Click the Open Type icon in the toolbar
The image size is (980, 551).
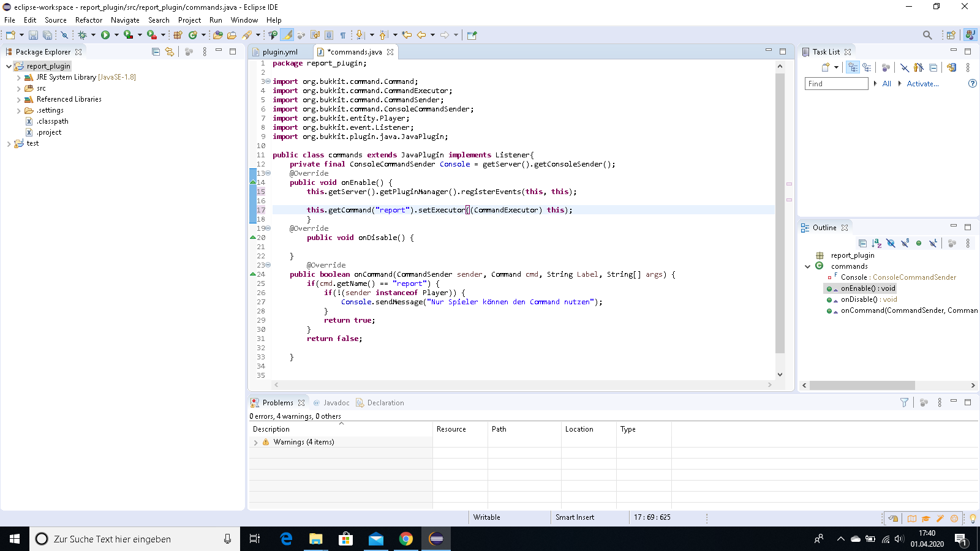[x=218, y=36]
